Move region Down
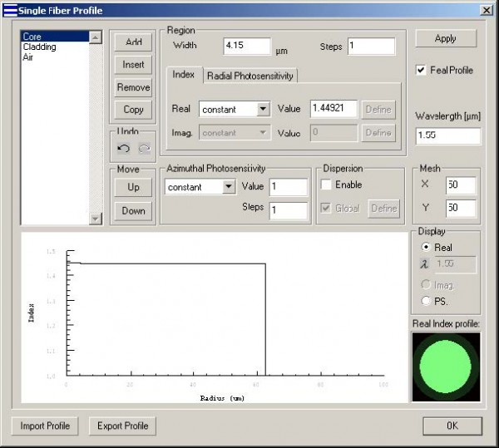The width and height of the screenshot is (499, 448). [x=133, y=211]
